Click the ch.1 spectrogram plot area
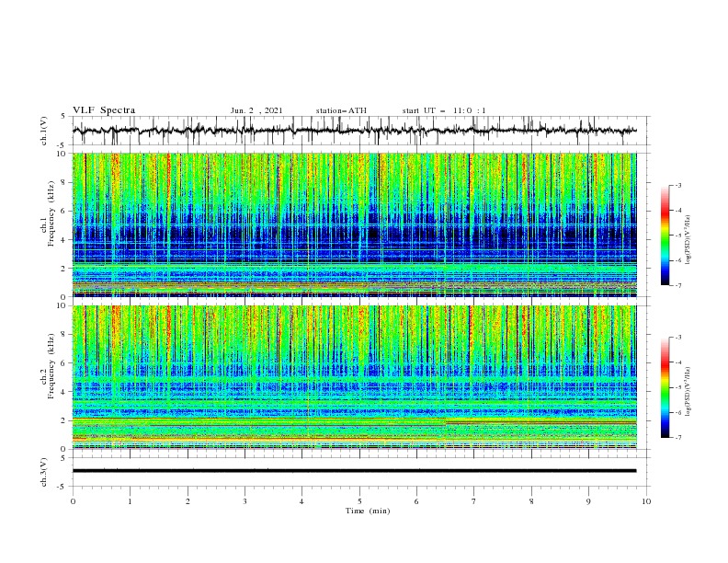The height and width of the screenshot is (563, 728). pyautogui.click(x=354, y=224)
